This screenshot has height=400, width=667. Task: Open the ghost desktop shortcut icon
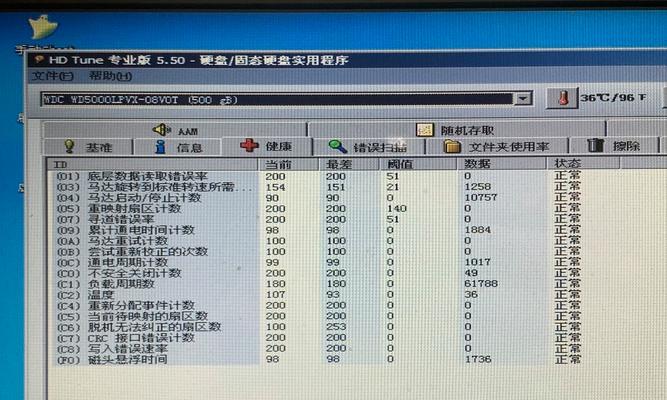pos(43,27)
